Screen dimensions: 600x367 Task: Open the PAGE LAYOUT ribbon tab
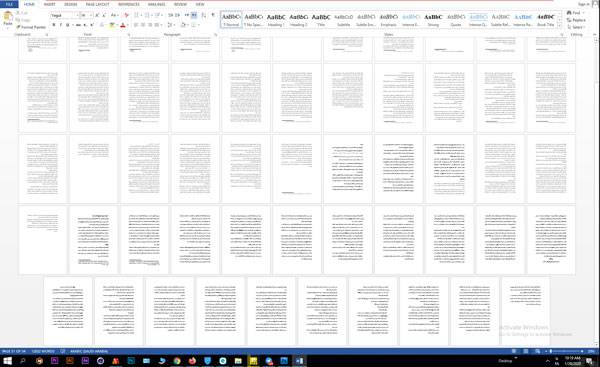[97, 4]
